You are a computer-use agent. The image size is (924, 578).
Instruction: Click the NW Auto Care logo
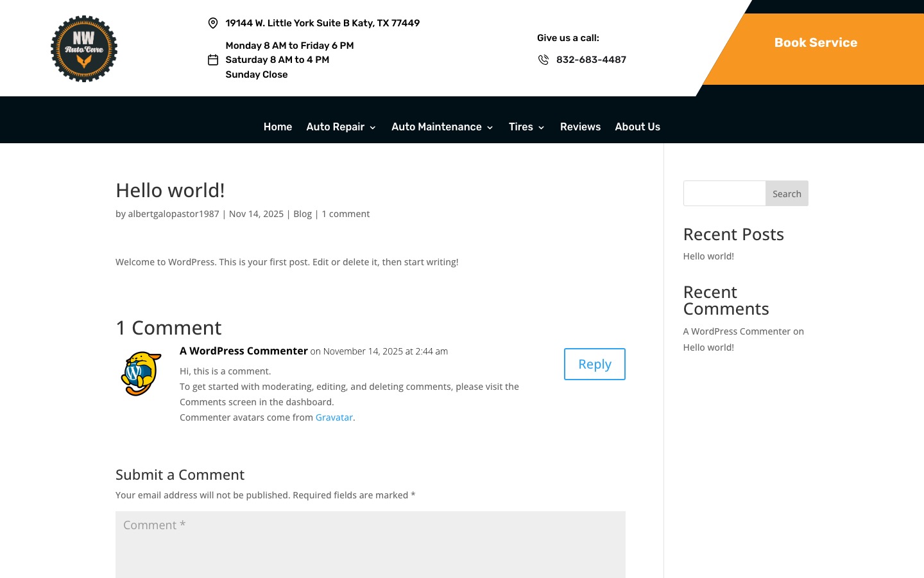click(84, 49)
